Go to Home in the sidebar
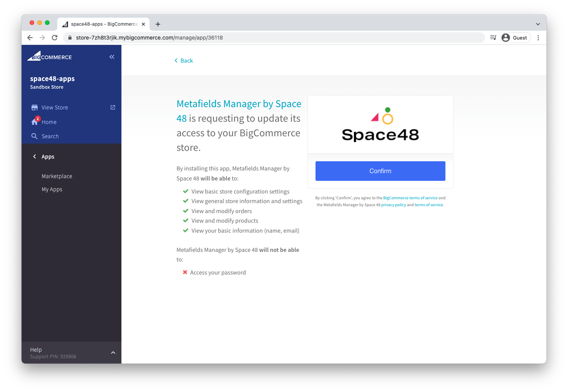This screenshot has width=568, height=392. point(49,122)
